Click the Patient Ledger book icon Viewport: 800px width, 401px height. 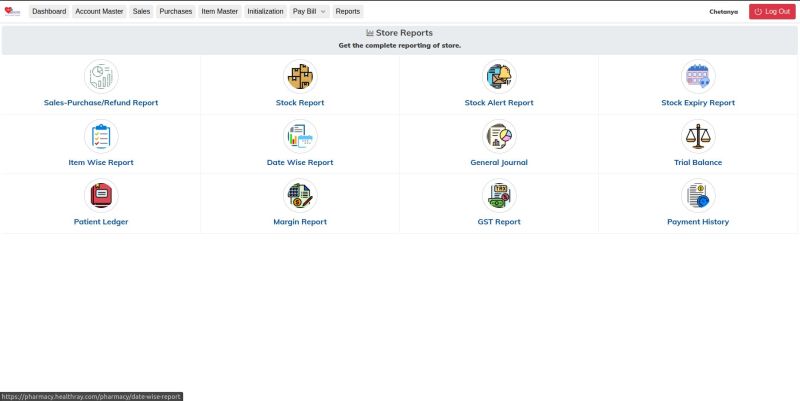[101, 195]
